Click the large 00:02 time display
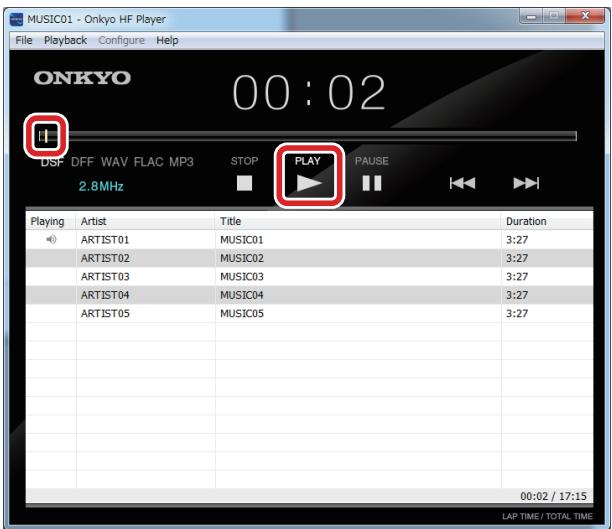 pyautogui.click(x=309, y=93)
